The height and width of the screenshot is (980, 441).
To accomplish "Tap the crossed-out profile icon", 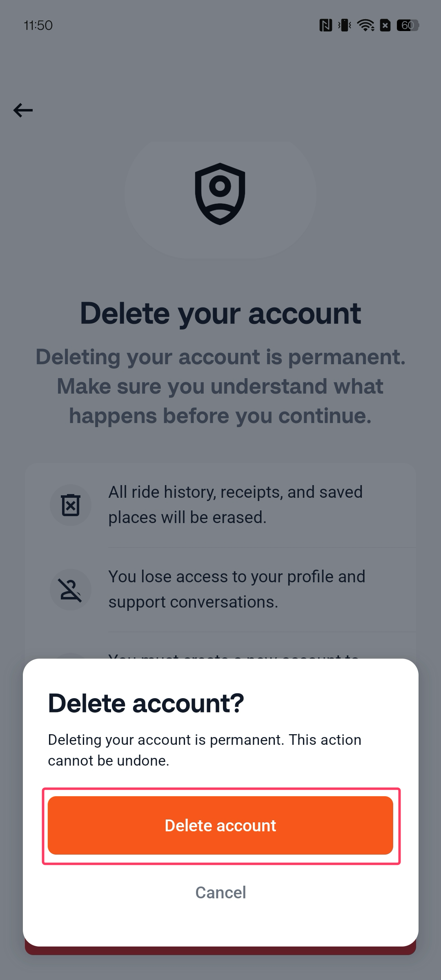I will pyautogui.click(x=70, y=589).
